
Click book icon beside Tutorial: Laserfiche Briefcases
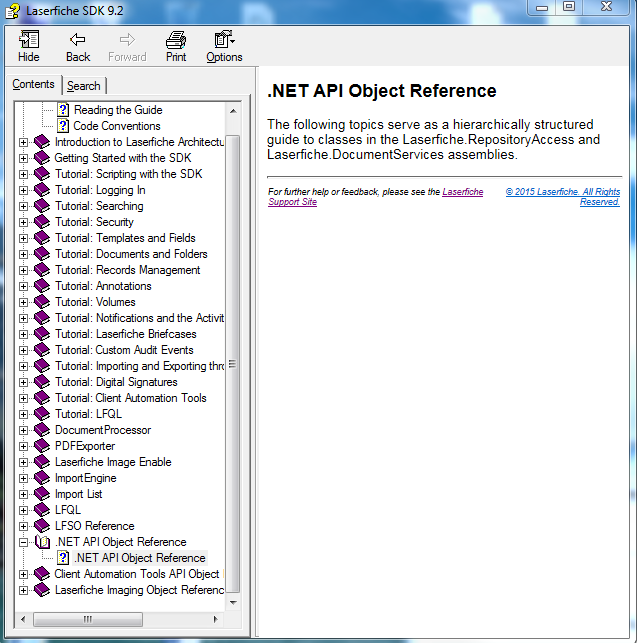(42, 333)
